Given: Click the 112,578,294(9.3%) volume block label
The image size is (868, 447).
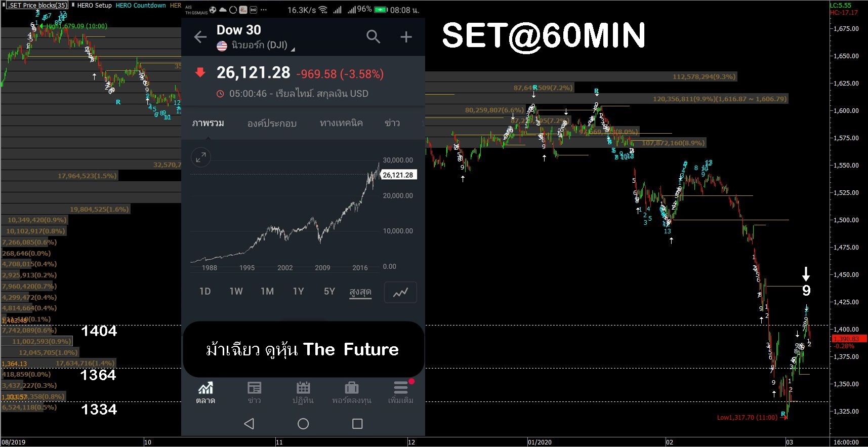Looking at the screenshot, I should pyautogui.click(x=704, y=77).
